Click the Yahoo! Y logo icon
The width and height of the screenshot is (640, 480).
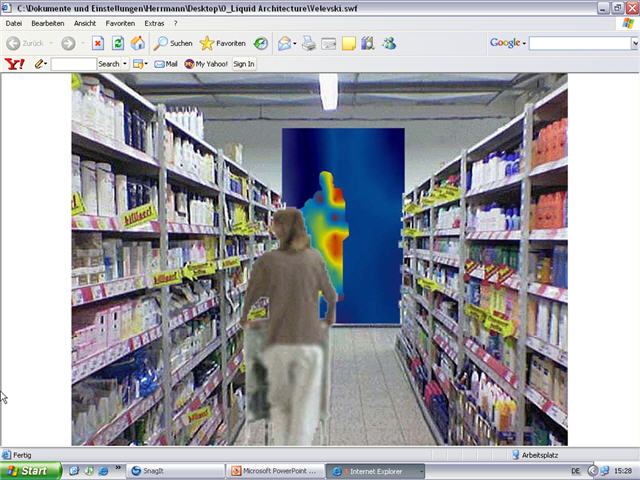(14, 64)
